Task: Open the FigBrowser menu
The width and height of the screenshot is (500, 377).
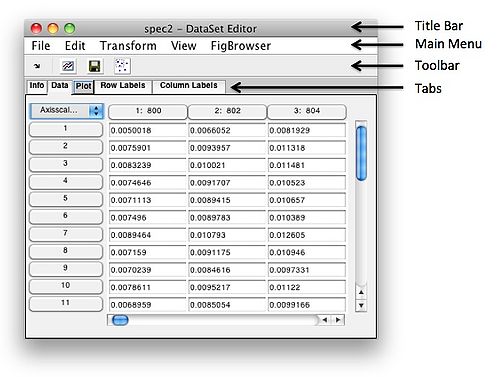Action: click(241, 46)
